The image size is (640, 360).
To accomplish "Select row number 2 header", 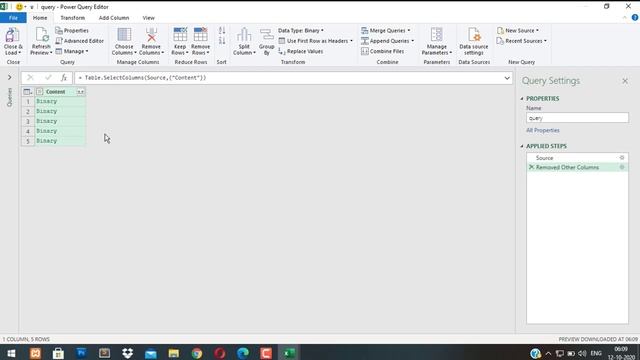I will click(x=28, y=111).
